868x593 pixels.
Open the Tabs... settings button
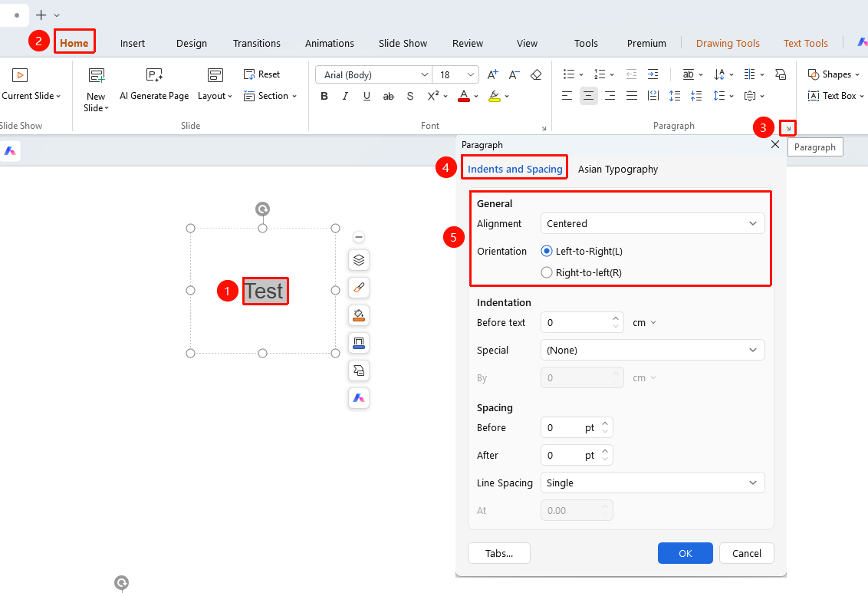pos(498,553)
